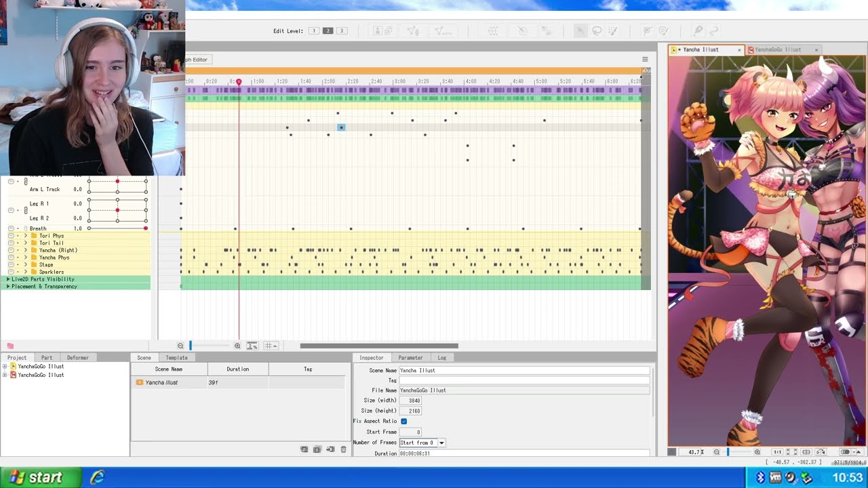Screen dimensions: 868x488
Task: Expand the Yancha (Right) folder
Action: [26, 250]
